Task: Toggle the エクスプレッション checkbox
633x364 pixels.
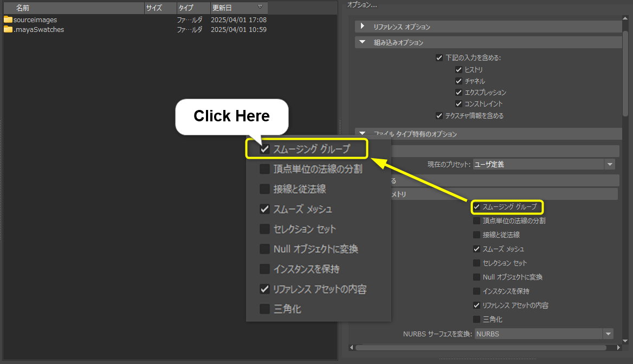Action: (458, 92)
